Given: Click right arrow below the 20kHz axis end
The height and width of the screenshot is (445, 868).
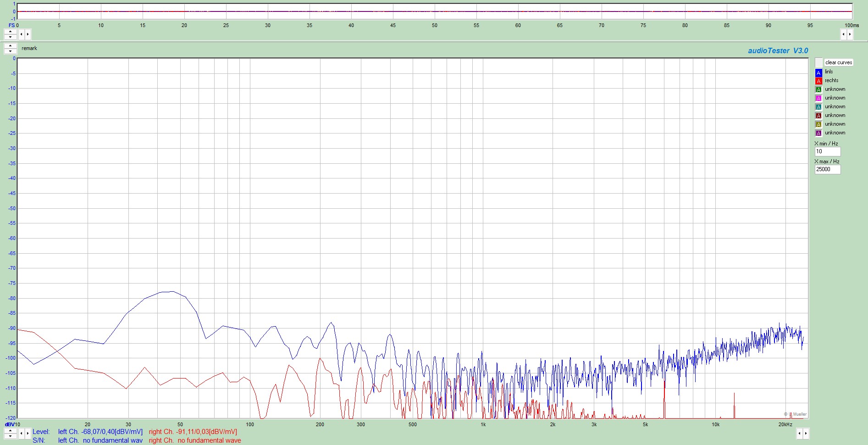Looking at the screenshot, I should pyautogui.click(x=806, y=433).
